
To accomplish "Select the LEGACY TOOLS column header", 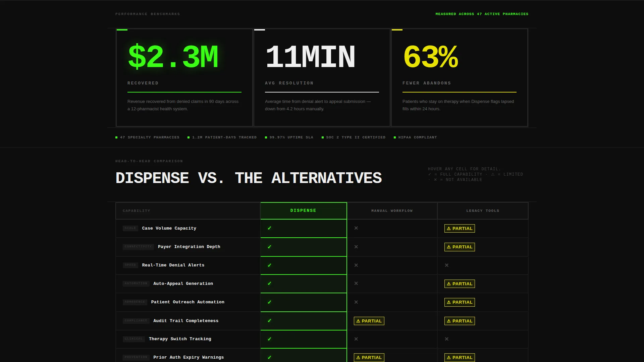I will pyautogui.click(x=483, y=211).
